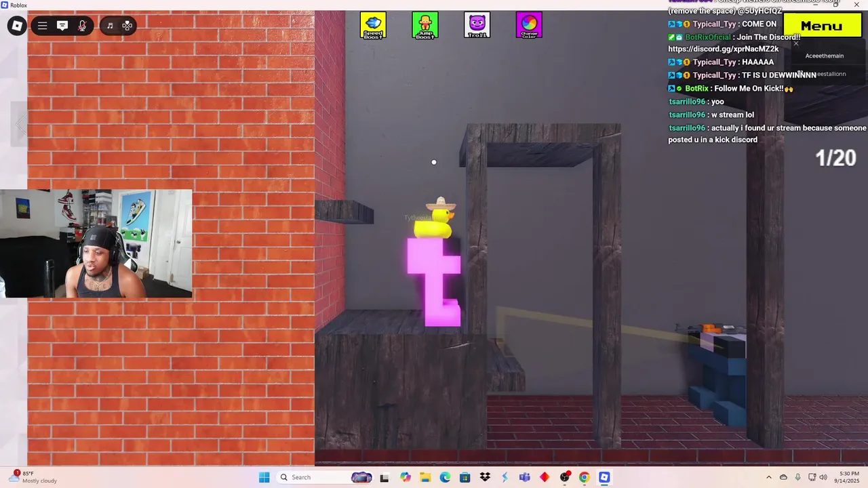Open the Change Color wheel icon
This screenshot has width=868, height=488.
[529, 25]
